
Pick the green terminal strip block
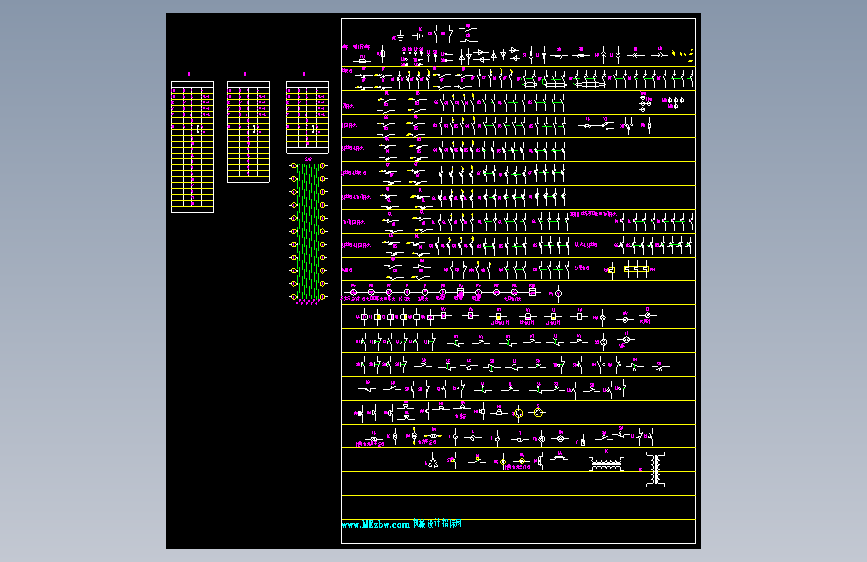point(309,231)
